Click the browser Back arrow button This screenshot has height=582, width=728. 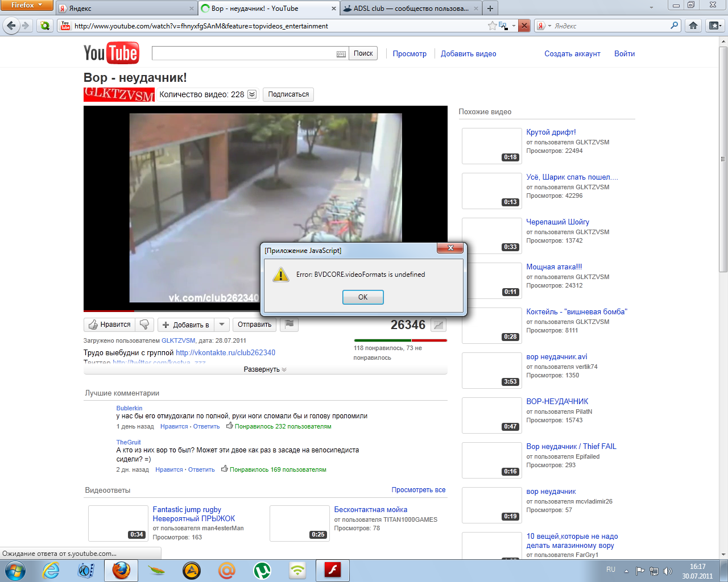point(11,26)
